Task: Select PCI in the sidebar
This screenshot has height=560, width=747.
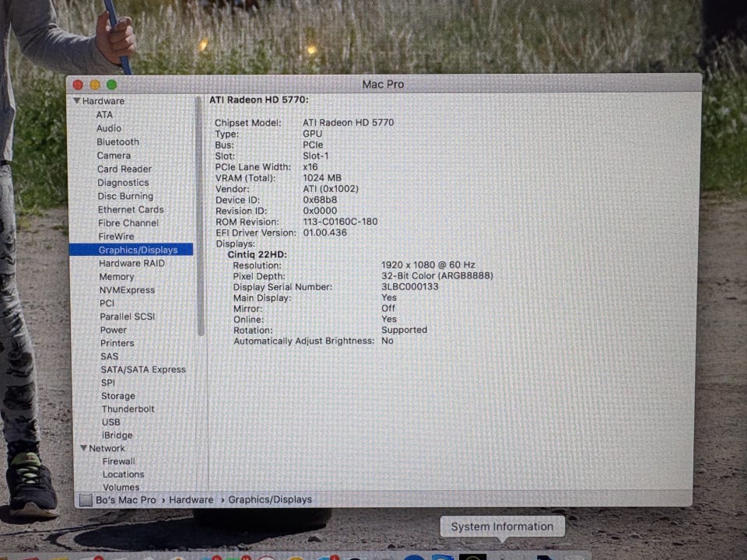Action: 107,303
